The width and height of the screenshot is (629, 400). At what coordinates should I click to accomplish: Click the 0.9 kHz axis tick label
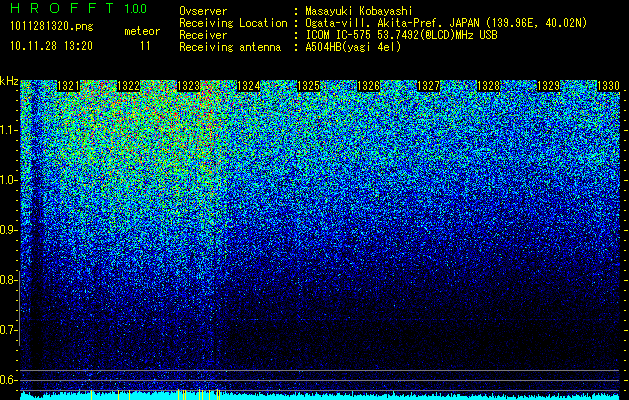[8, 230]
